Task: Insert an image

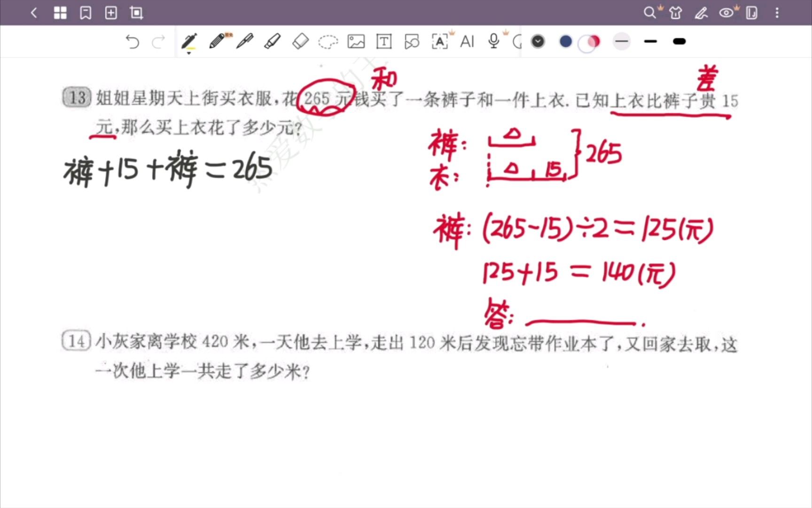Action: click(x=356, y=41)
